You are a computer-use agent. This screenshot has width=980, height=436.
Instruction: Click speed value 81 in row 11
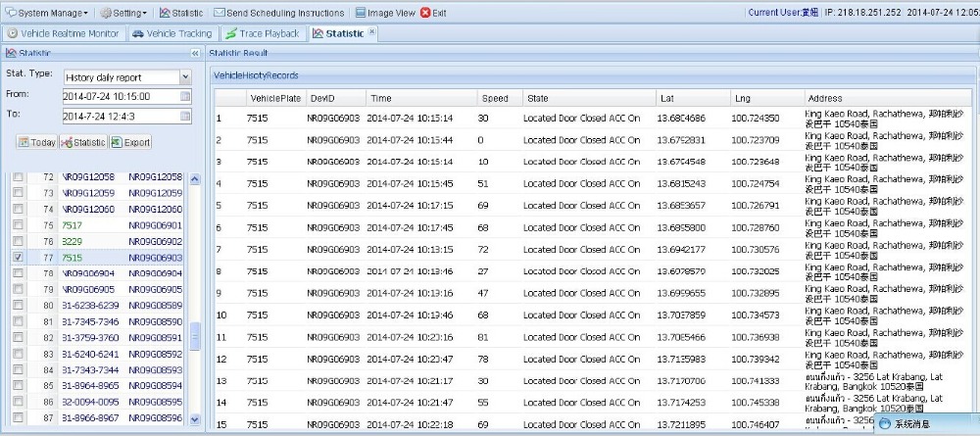coord(482,337)
